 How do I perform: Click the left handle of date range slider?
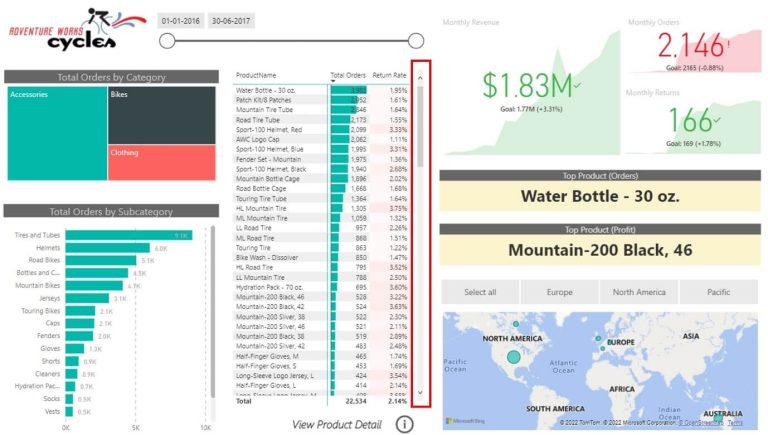pos(168,41)
